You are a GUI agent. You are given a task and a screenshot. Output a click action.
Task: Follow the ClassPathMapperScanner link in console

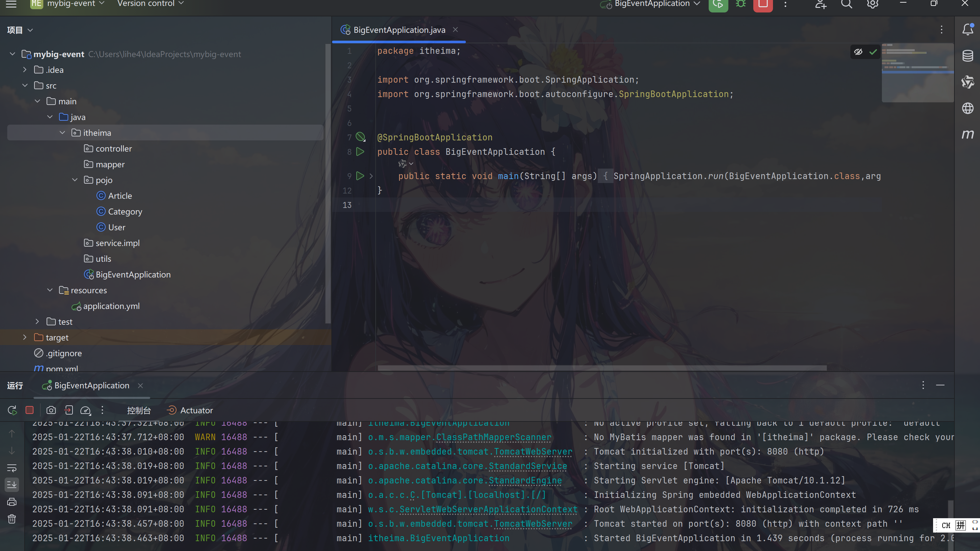pyautogui.click(x=493, y=437)
